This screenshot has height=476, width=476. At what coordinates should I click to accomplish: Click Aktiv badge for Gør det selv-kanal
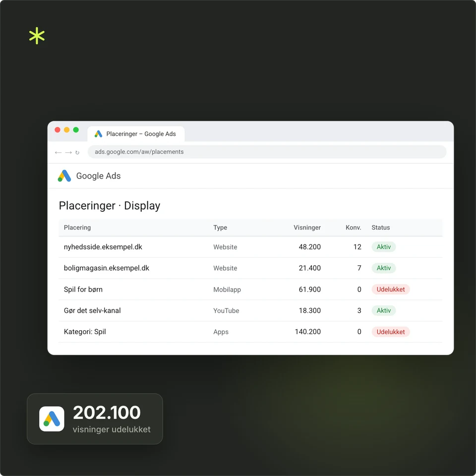384,310
